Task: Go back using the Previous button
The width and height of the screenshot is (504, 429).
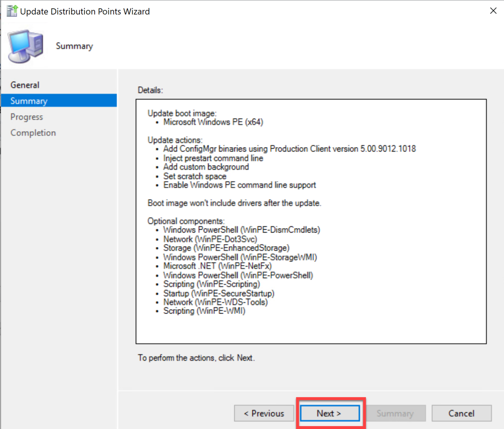Action: click(x=264, y=413)
